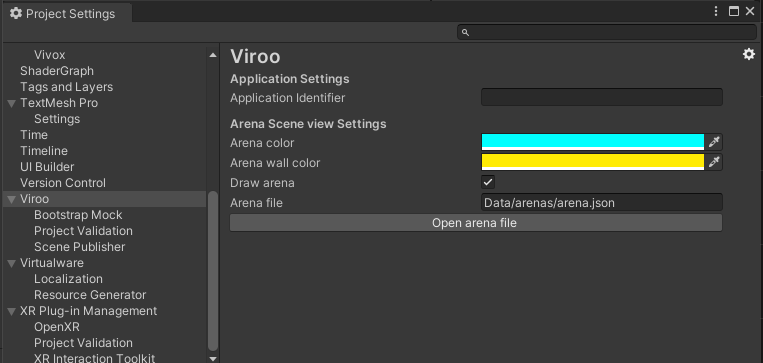Pick Arena wall color with the eyedropper

point(713,162)
